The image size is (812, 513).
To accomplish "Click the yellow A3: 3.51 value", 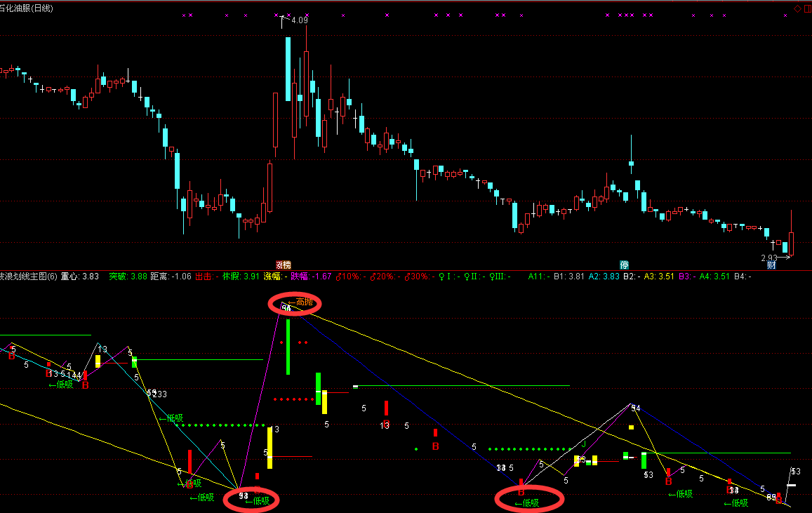I will 659,277.
